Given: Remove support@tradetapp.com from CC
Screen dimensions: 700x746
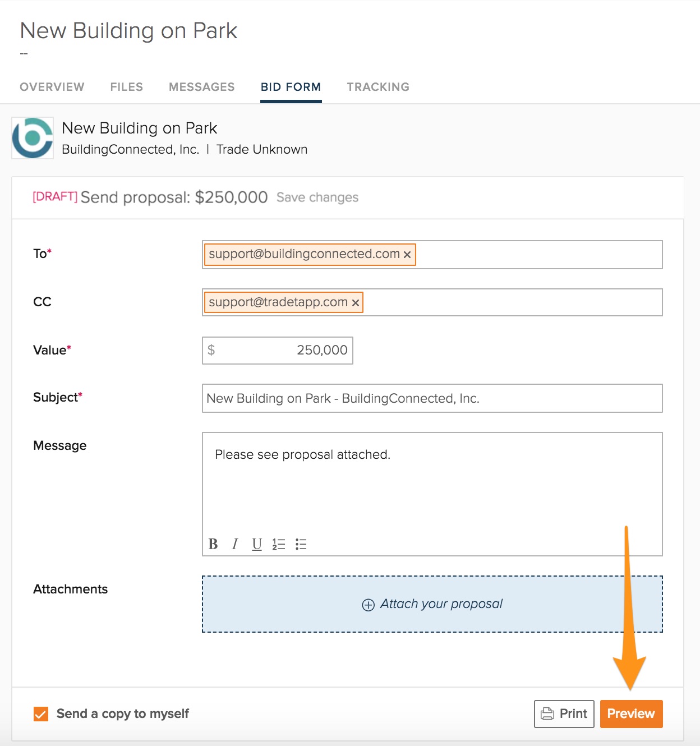Looking at the screenshot, I should [x=355, y=303].
